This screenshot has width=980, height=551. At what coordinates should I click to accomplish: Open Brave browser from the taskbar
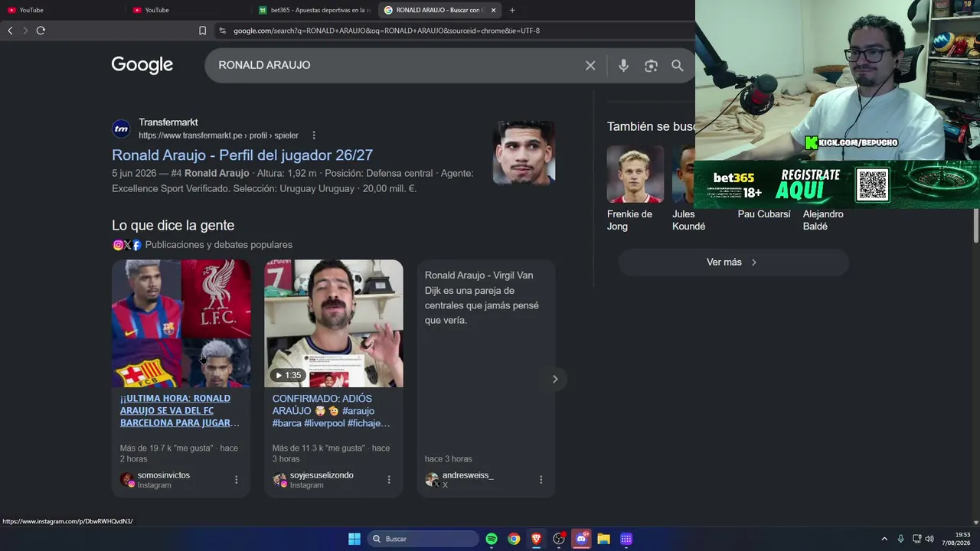tap(536, 539)
